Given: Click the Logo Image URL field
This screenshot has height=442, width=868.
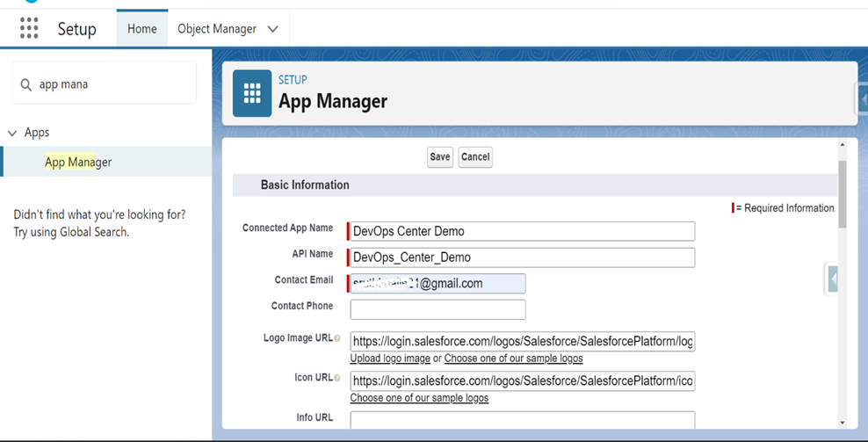Looking at the screenshot, I should click(523, 341).
